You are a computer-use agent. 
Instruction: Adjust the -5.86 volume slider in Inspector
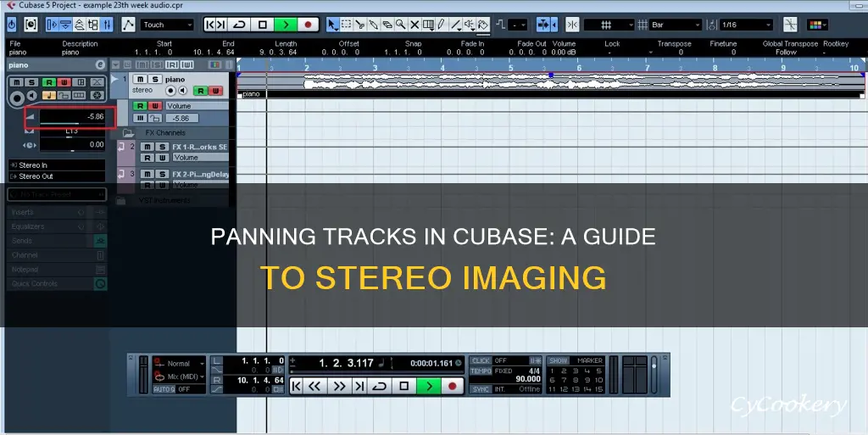tap(72, 117)
